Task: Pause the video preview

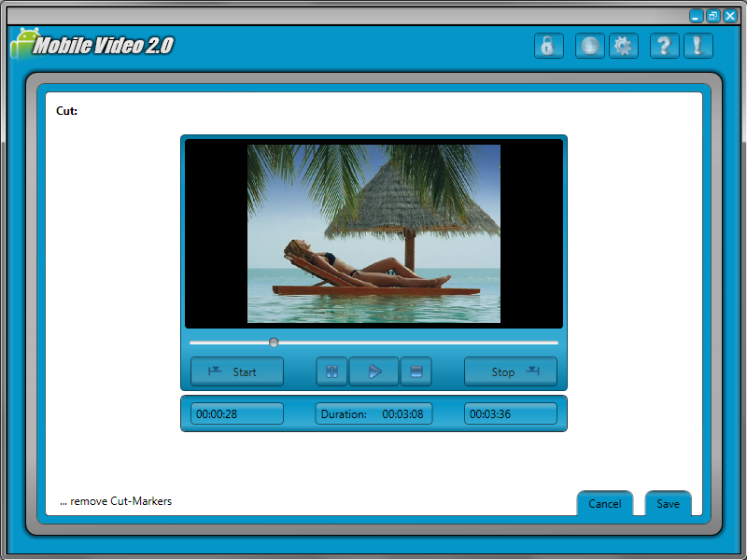Action: click(331, 371)
